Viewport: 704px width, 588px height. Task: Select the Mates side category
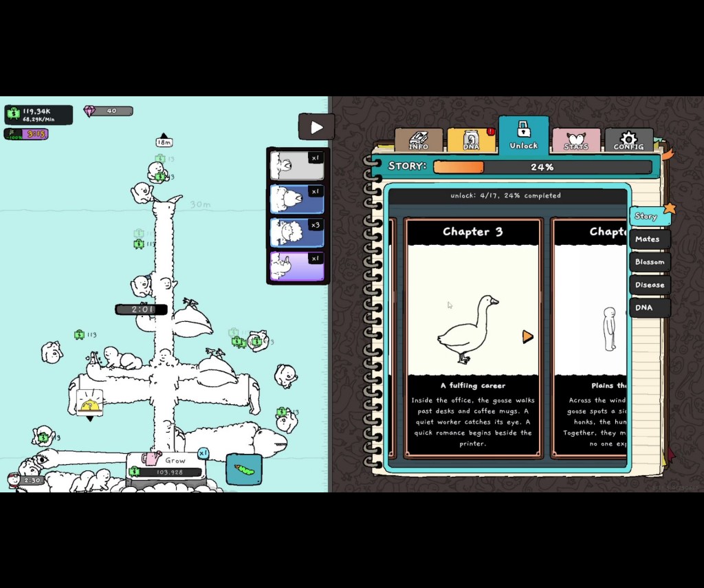(x=648, y=239)
